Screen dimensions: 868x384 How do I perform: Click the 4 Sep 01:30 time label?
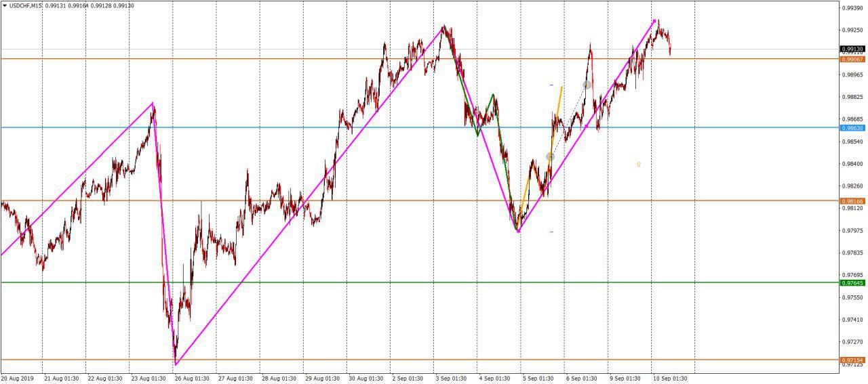494,378
